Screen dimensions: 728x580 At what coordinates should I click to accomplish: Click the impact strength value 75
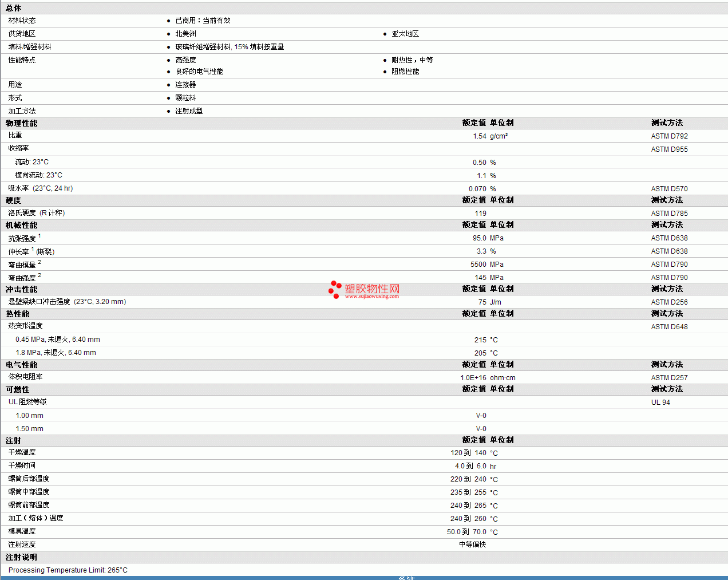click(482, 302)
